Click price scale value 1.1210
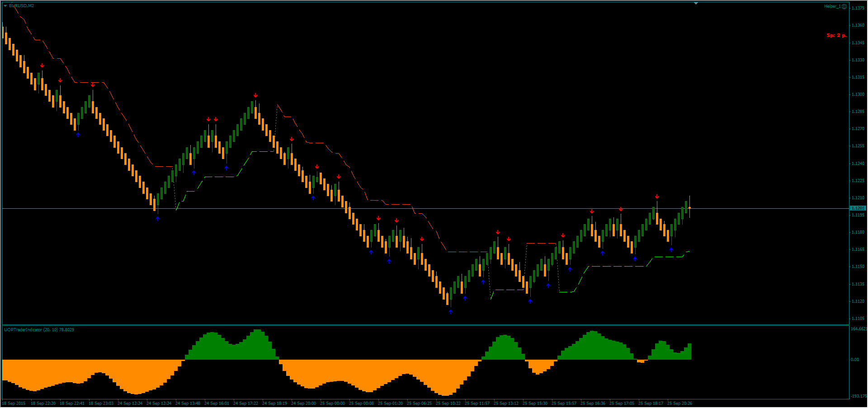 858,198
